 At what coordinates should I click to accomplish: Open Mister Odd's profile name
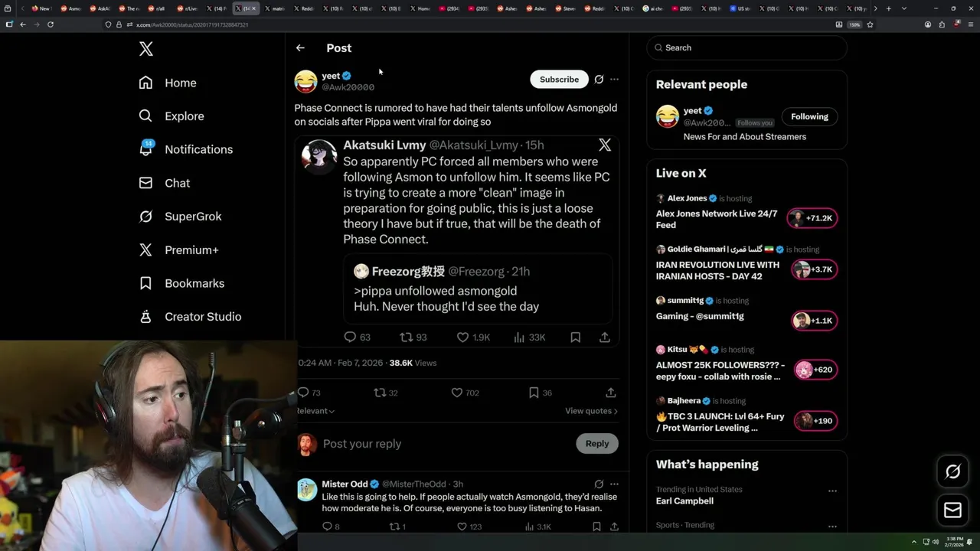pyautogui.click(x=345, y=484)
